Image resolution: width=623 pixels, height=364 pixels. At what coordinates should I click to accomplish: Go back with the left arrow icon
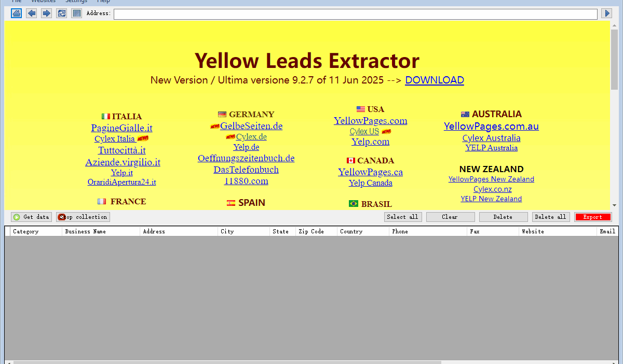tap(31, 13)
